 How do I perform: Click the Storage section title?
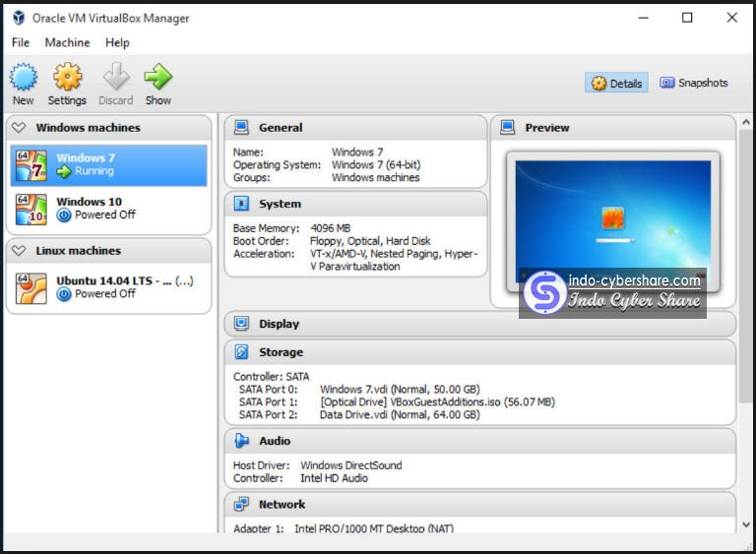click(282, 352)
